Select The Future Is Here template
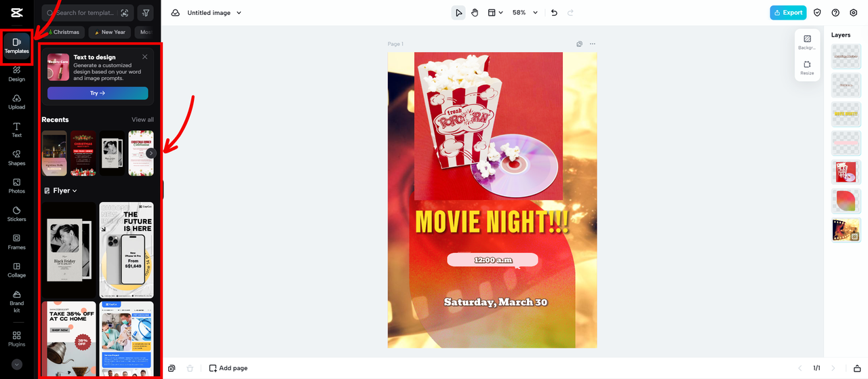Viewport: 868px width, 379px height. click(x=126, y=250)
